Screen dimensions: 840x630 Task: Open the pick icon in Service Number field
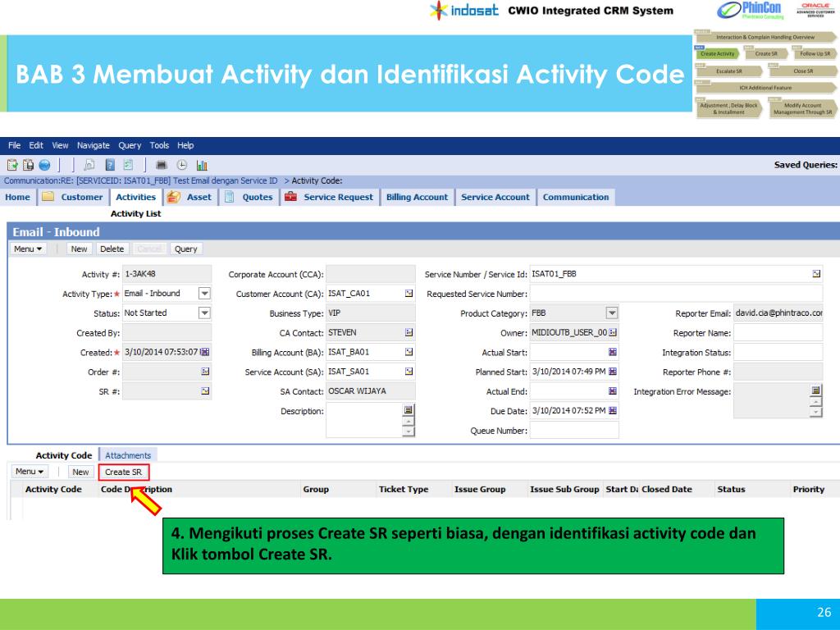point(816,274)
